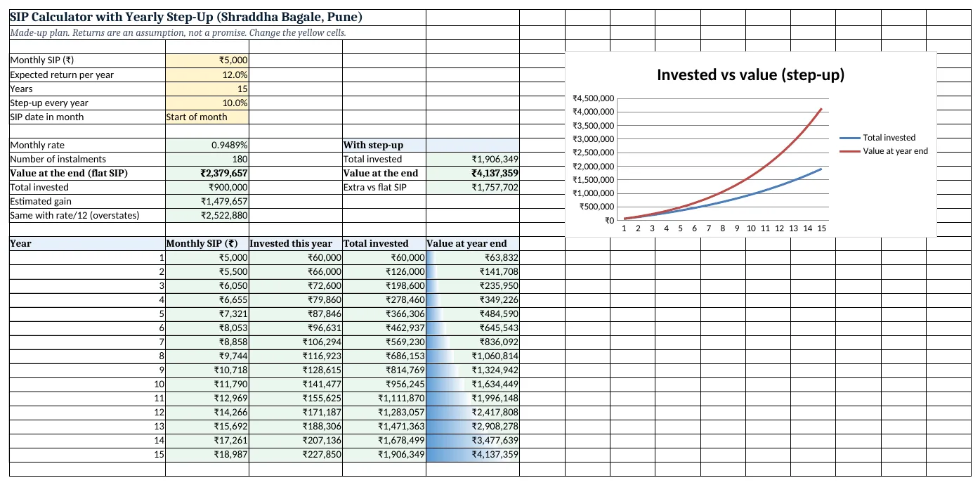Select year 15 monthly SIP ₹18,987

click(207, 455)
